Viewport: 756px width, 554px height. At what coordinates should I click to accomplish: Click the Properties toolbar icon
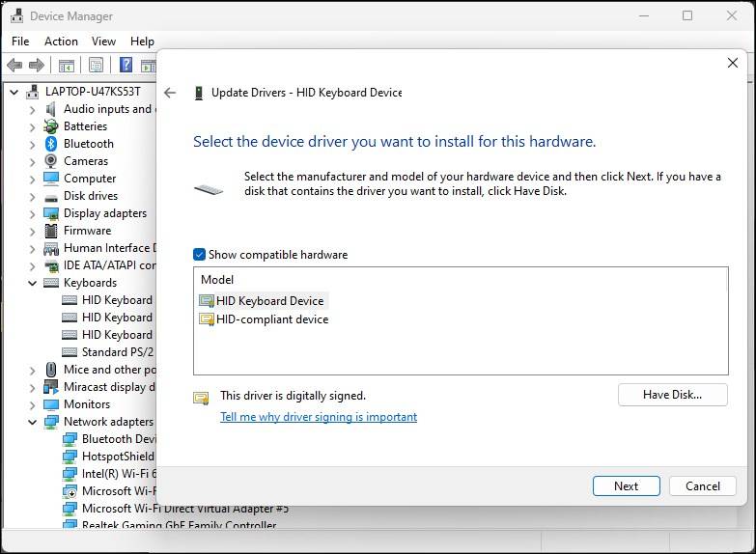tap(96, 65)
